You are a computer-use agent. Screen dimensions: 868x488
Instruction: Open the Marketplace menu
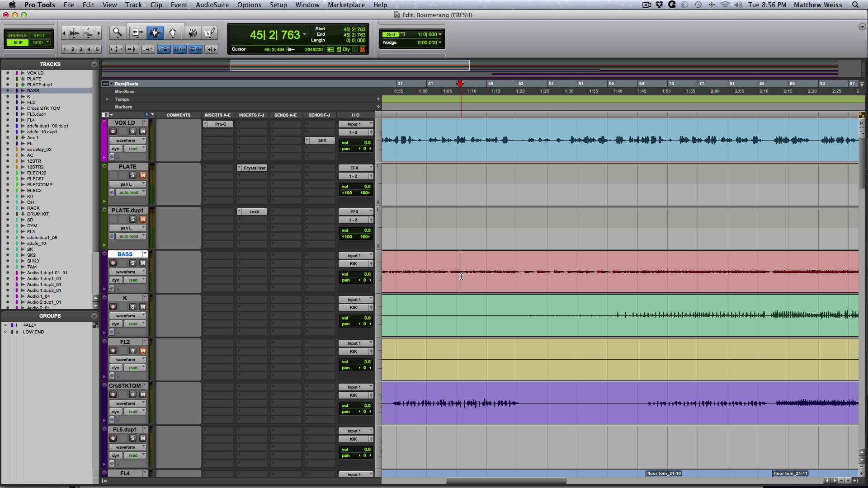pyautogui.click(x=346, y=5)
